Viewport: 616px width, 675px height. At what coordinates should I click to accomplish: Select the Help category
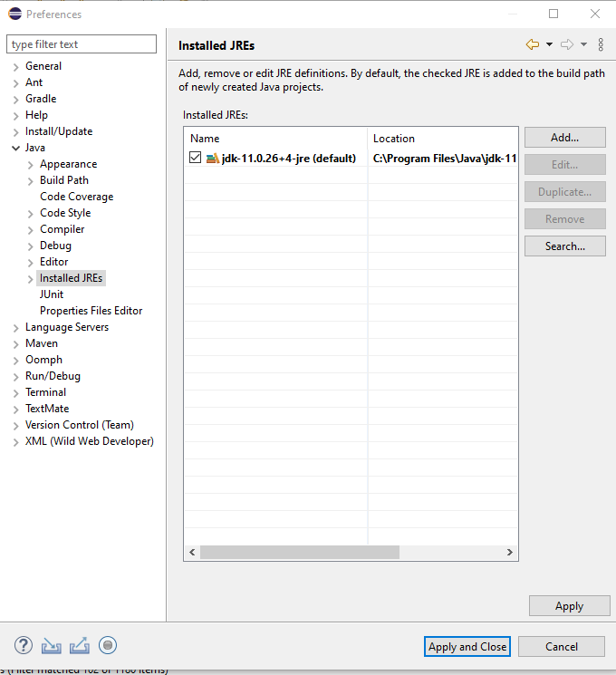(36, 115)
